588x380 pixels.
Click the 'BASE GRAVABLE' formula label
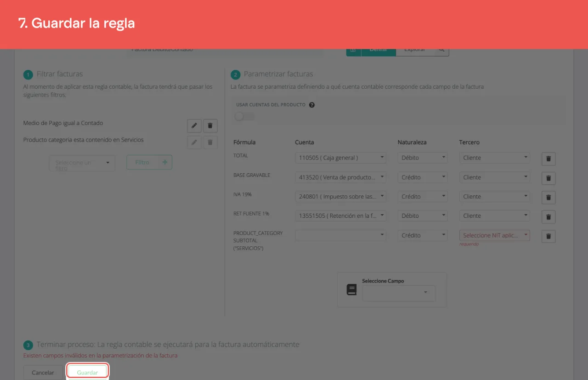click(252, 175)
